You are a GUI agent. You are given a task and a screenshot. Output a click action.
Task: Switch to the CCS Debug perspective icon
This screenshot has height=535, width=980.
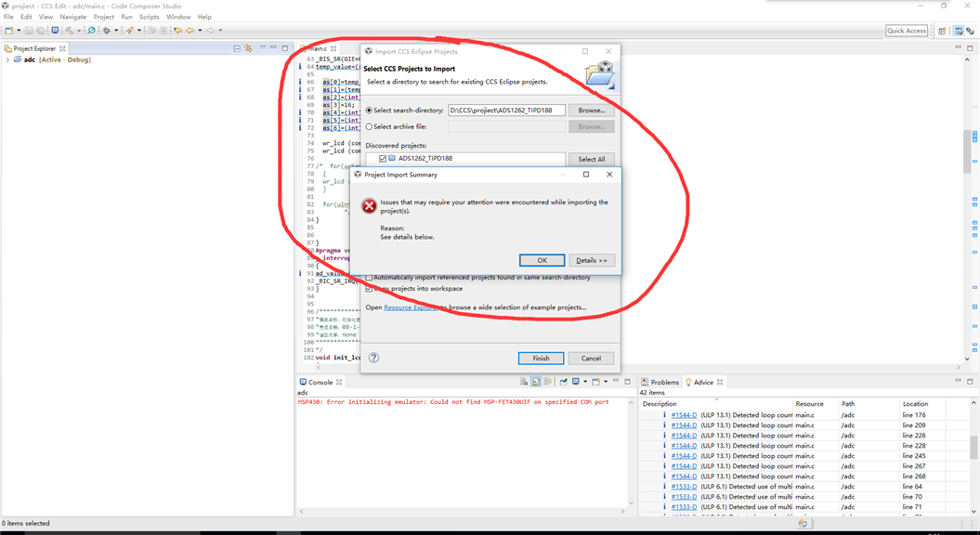coord(970,31)
